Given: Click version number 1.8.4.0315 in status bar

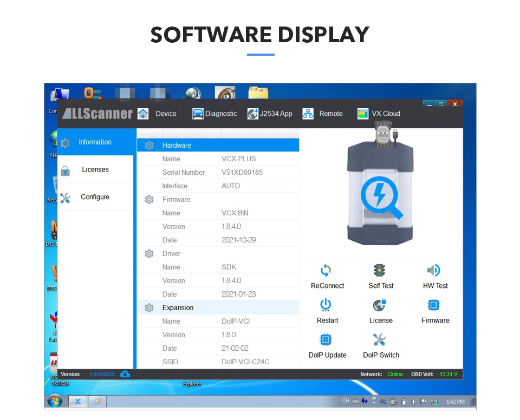Looking at the screenshot, I should pos(102,374).
